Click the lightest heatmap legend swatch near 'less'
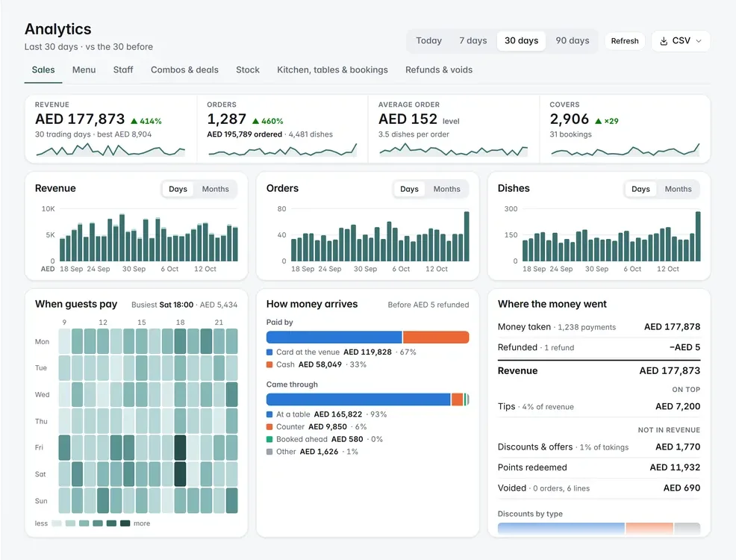736x560 pixels. (57, 523)
